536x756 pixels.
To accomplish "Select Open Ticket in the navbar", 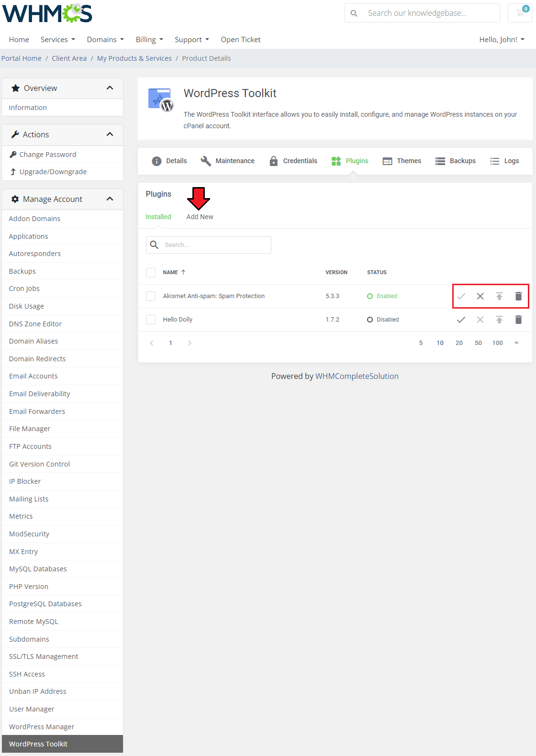I will (x=241, y=40).
